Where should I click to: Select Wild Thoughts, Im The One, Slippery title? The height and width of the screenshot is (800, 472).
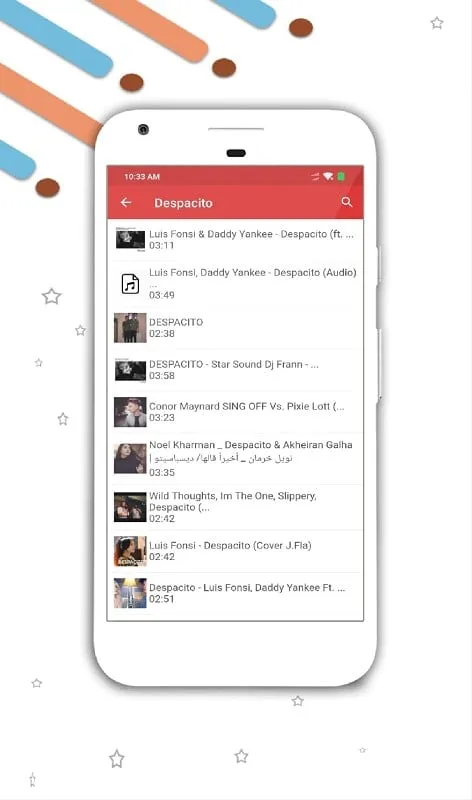tap(233, 496)
